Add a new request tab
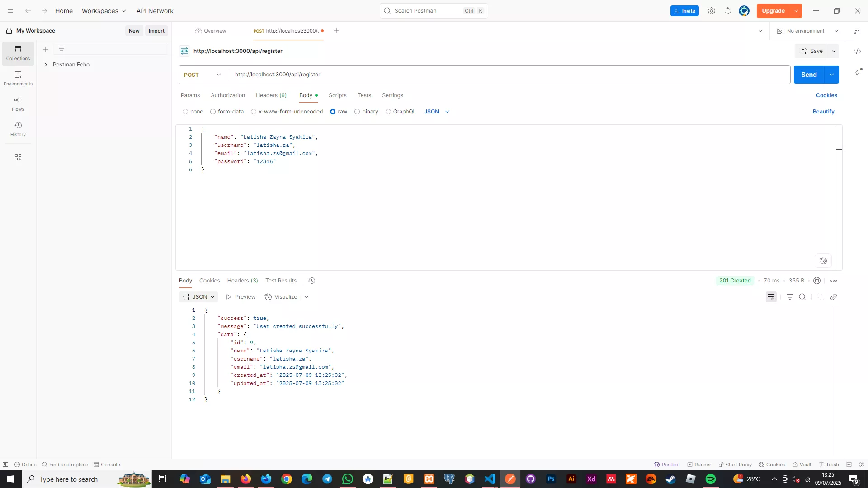 (x=336, y=31)
